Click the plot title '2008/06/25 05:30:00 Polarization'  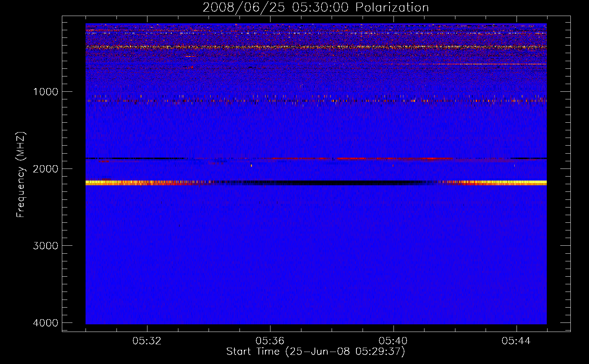(x=316, y=7)
